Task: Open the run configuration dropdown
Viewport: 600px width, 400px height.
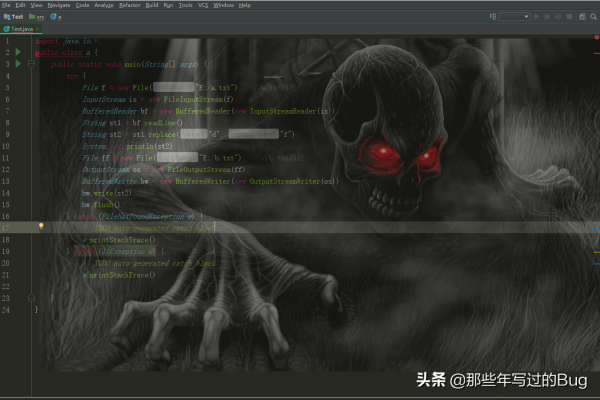Action: point(515,17)
